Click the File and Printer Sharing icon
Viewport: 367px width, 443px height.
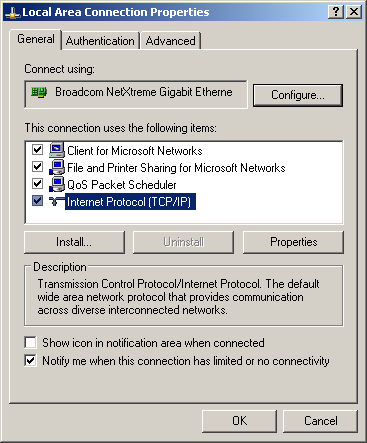click(57, 167)
